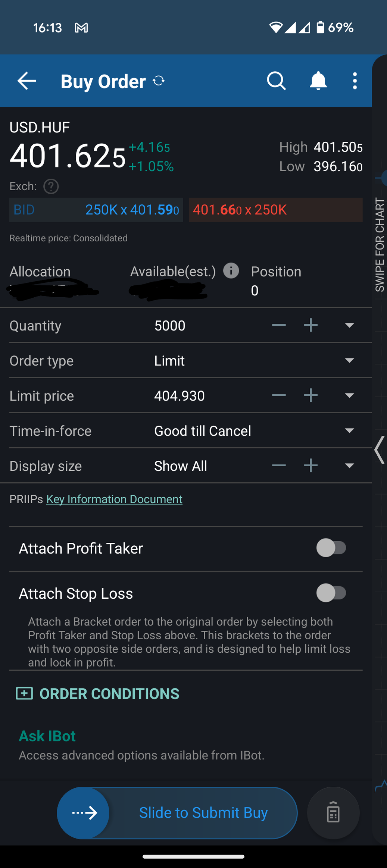Expand the Order type dropdown

tap(349, 360)
